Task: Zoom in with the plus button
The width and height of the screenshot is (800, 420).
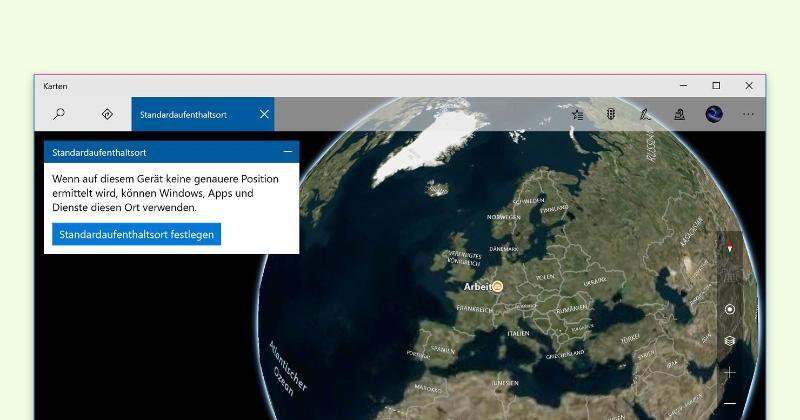Action: point(730,372)
